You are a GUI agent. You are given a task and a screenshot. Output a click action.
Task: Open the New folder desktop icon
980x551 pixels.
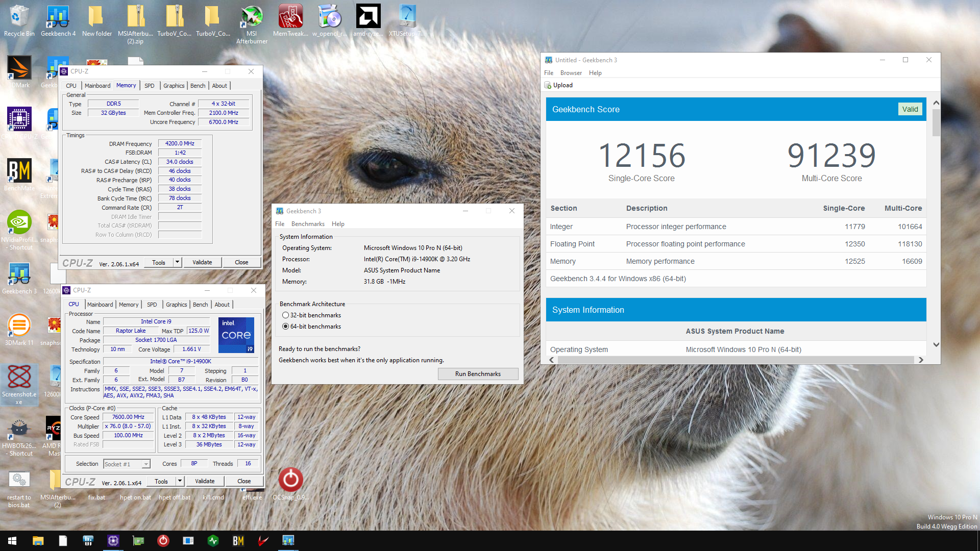click(96, 20)
